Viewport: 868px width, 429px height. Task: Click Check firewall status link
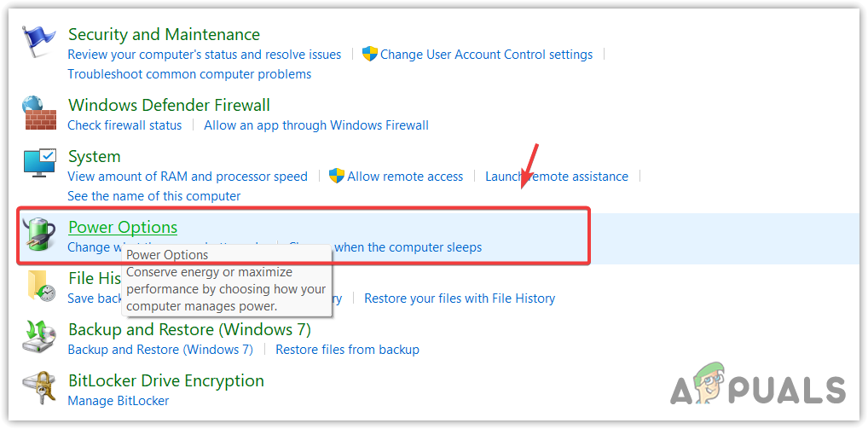[124, 125]
